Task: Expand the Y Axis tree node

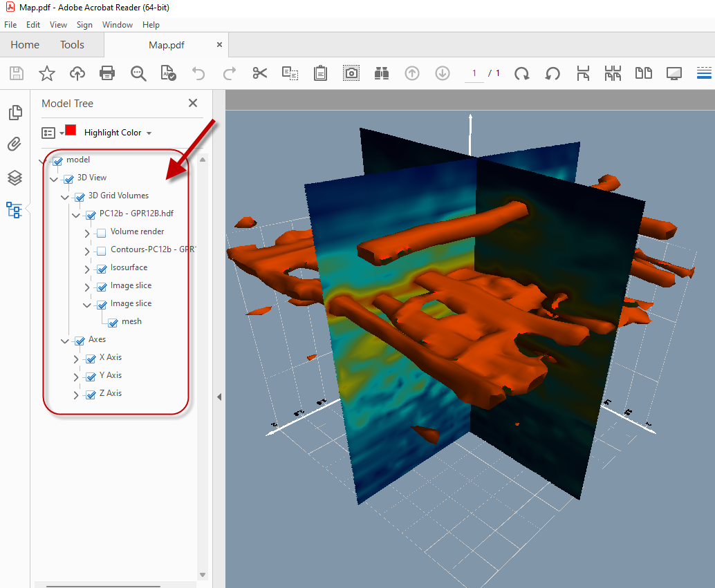Action: 77,377
